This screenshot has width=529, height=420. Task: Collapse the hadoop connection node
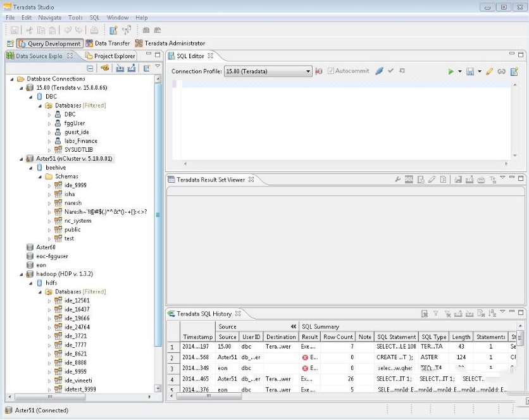pos(22,275)
